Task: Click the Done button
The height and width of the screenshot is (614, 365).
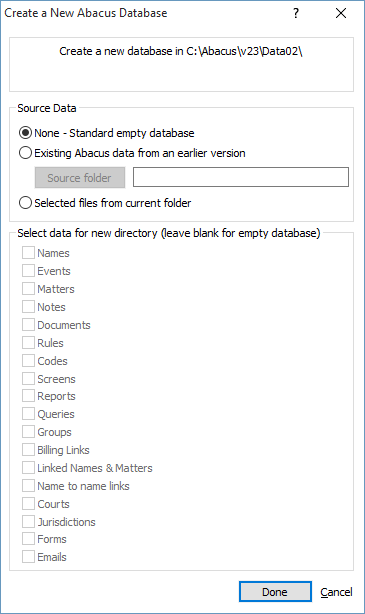Action: pos(275,592)
